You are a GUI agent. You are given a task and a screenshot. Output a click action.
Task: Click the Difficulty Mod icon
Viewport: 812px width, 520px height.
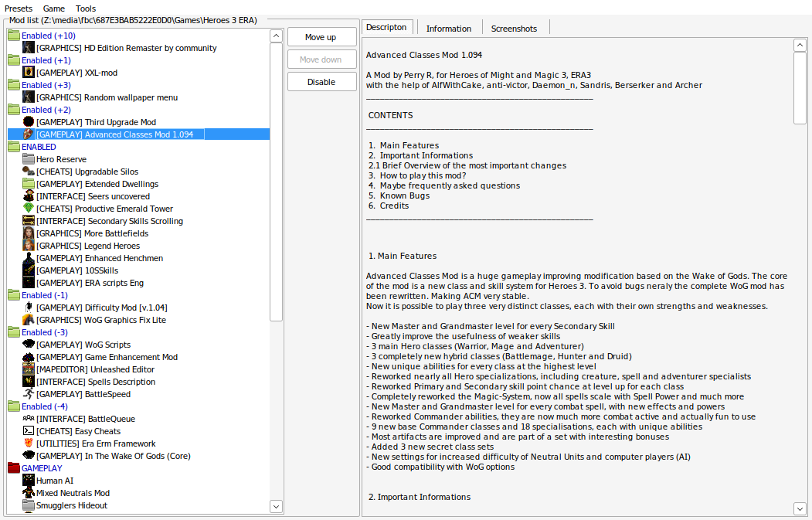point(29,307)
